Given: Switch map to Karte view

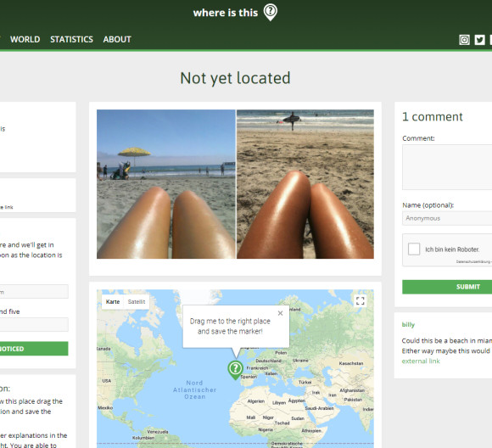Looking at the screenshot, I should click(x=113, y=302).
